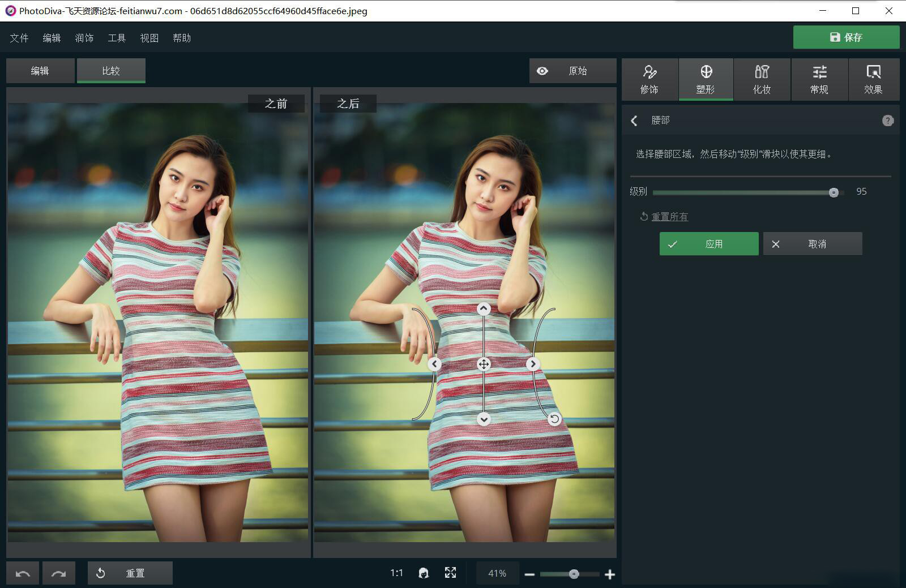
Task: Open the 视图 menu
Action: (149, 37)
